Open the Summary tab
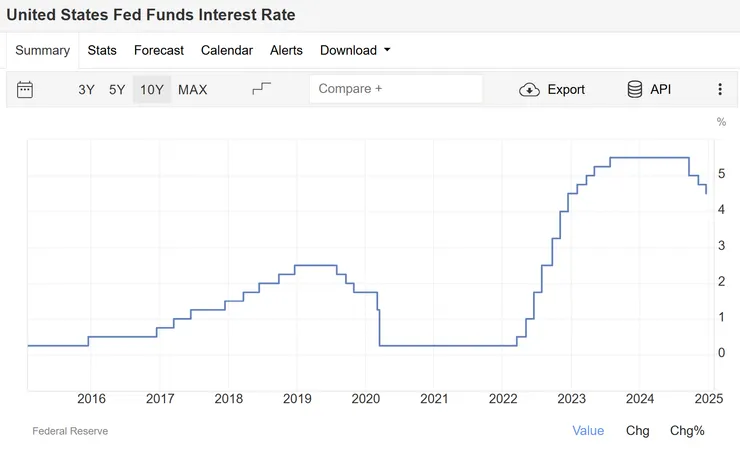The image size is (740, 454). point(43,50)
